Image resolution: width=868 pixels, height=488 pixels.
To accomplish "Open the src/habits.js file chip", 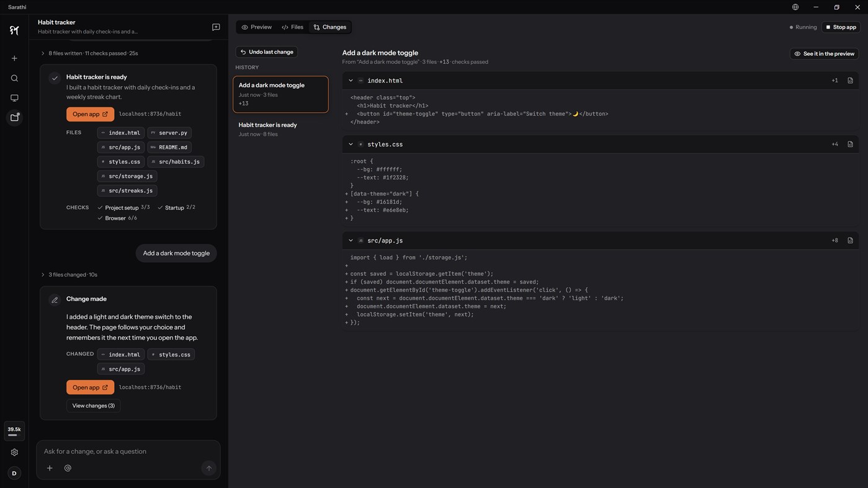I will pyautogui.click(x=176, y=162).
